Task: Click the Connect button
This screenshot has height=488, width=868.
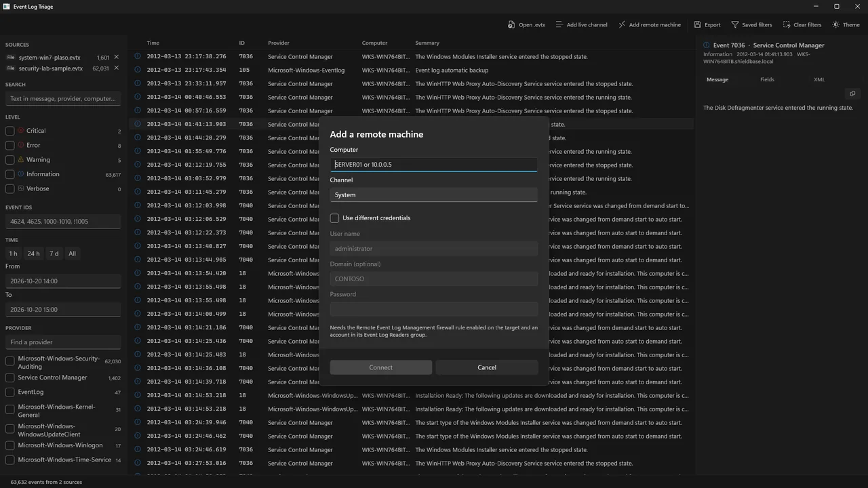Action: 381,367
